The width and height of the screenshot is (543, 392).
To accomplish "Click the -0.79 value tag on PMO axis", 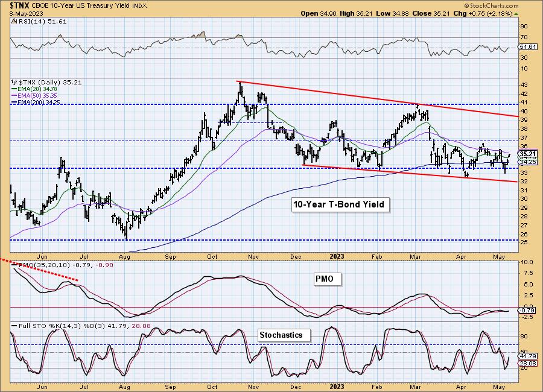I will tap(528, 311).
